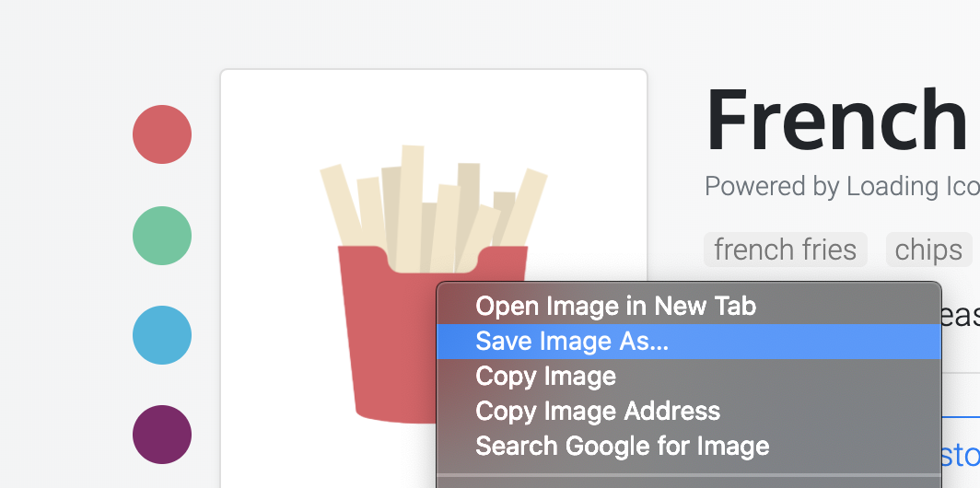Screen dimensions: 980x488
Task: Click the "french fries" tag
Action: tap(785, 250)
